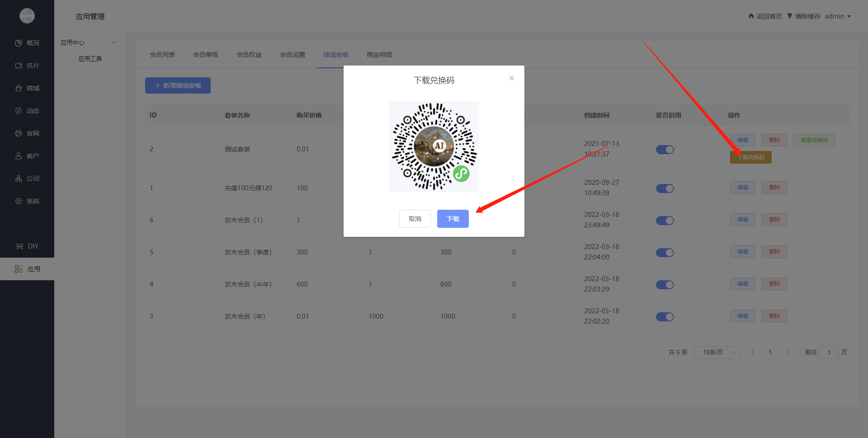Open the 系统 system settings icon
The width and height of the screenshot is (868, 438).
(19, 201)
